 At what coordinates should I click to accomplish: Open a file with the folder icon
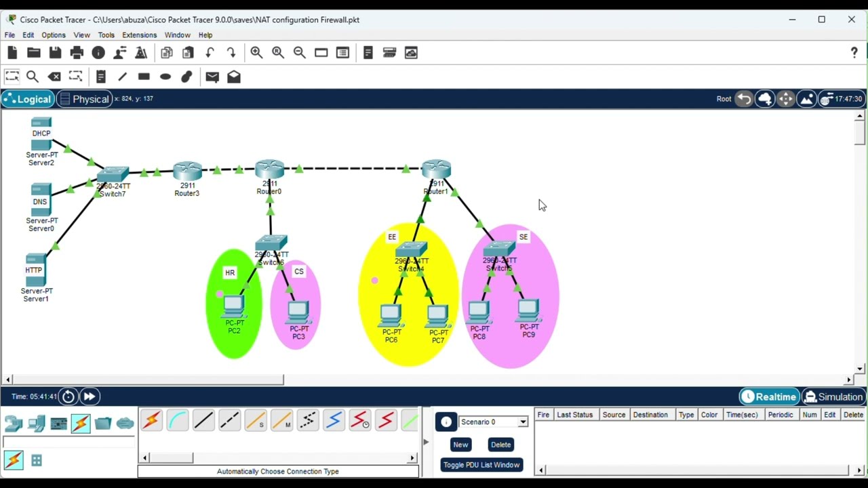pyautogui.click(x=34, y=53)
